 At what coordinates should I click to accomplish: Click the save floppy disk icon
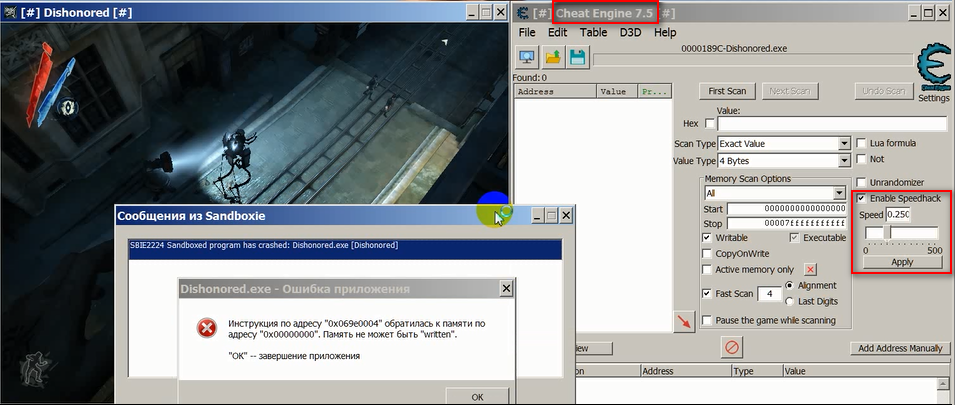pos(577,58)
